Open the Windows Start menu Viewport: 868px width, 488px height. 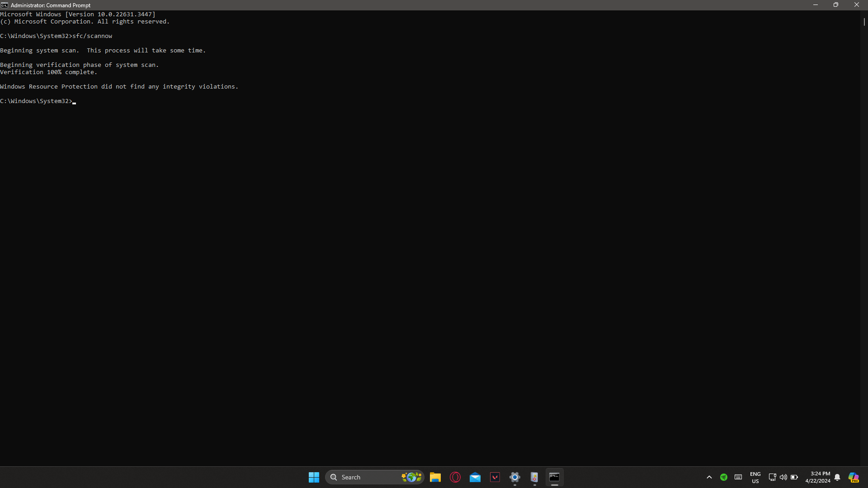click(314, 477)
